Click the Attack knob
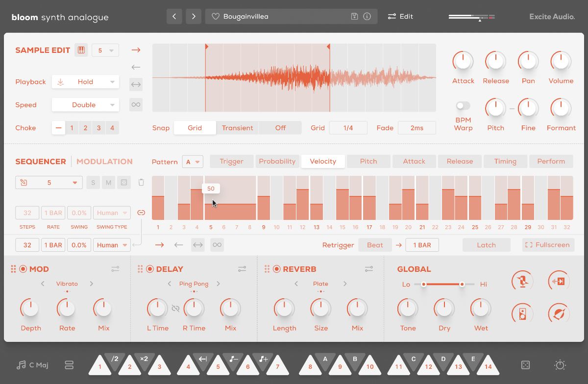The width and height of the screenshot is (588, 384). [463, 61]
